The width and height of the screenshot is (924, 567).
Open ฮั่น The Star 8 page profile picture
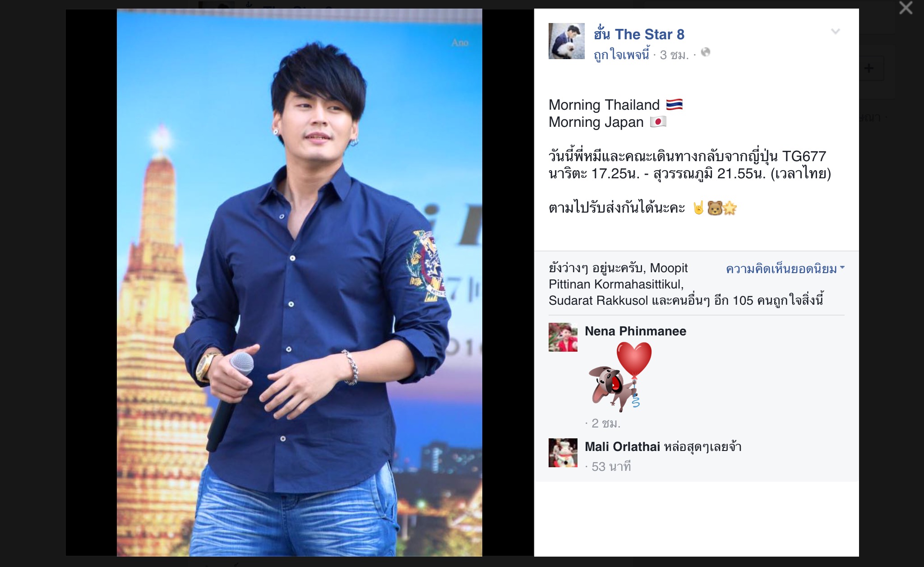[x=566, y=41]
